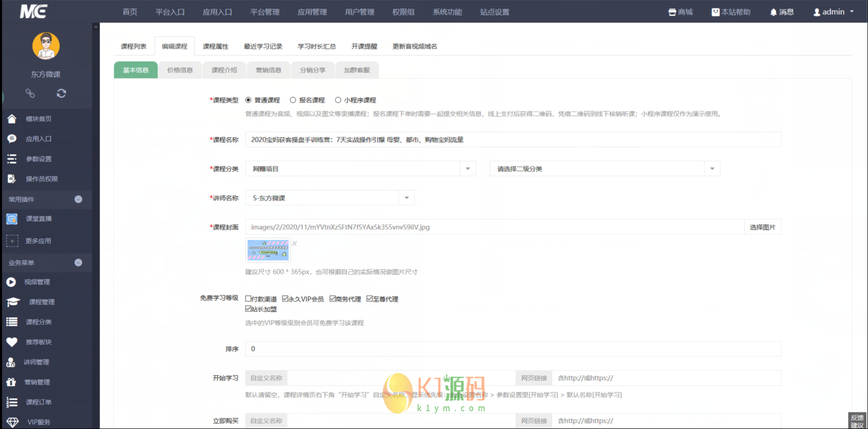Open 应用管理 top menu

(312, 12)
